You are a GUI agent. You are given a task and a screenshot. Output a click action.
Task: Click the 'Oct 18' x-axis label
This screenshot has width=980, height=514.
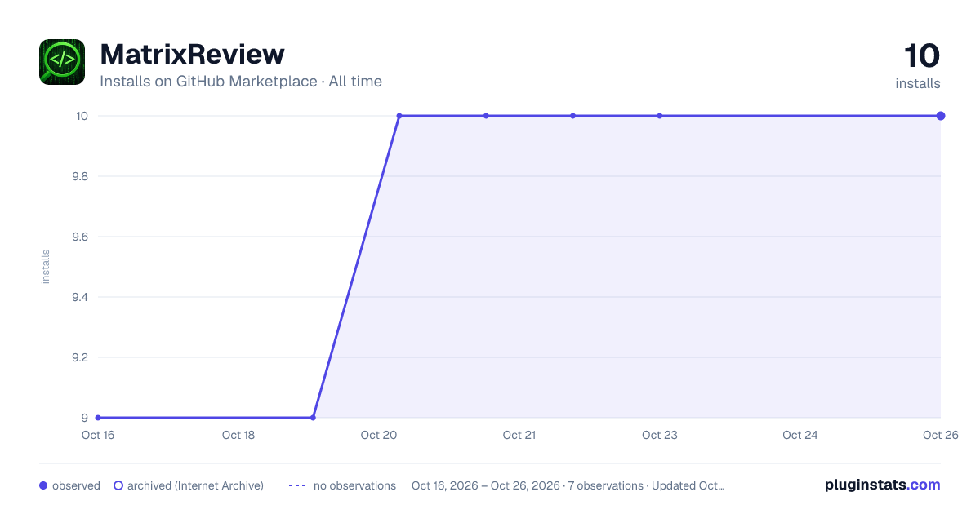click(x=238, y=435)
